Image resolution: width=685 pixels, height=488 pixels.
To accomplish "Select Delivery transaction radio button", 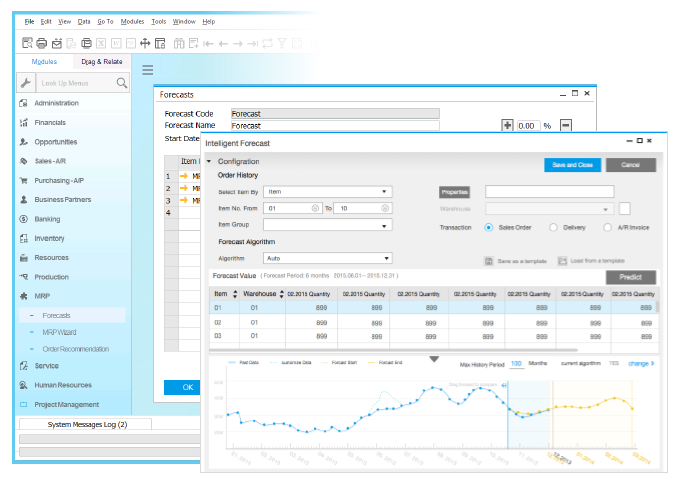I will (553, 227).
